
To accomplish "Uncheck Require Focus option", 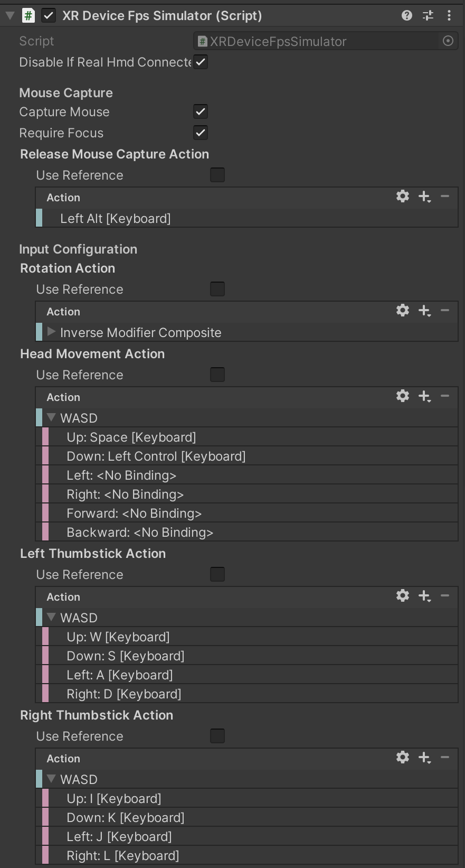I will (x=201, y=133).
